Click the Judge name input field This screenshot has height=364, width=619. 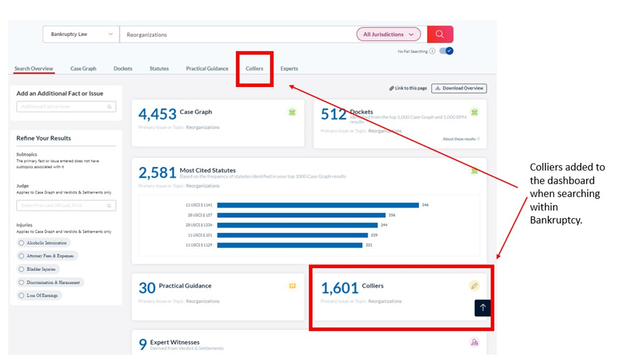(x=66, y=205)
